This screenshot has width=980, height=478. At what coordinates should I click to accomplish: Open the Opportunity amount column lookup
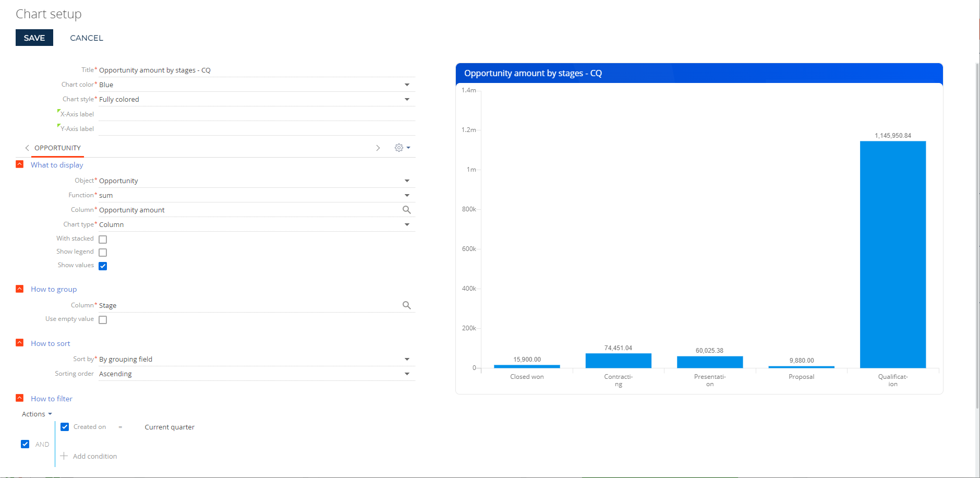407,209
